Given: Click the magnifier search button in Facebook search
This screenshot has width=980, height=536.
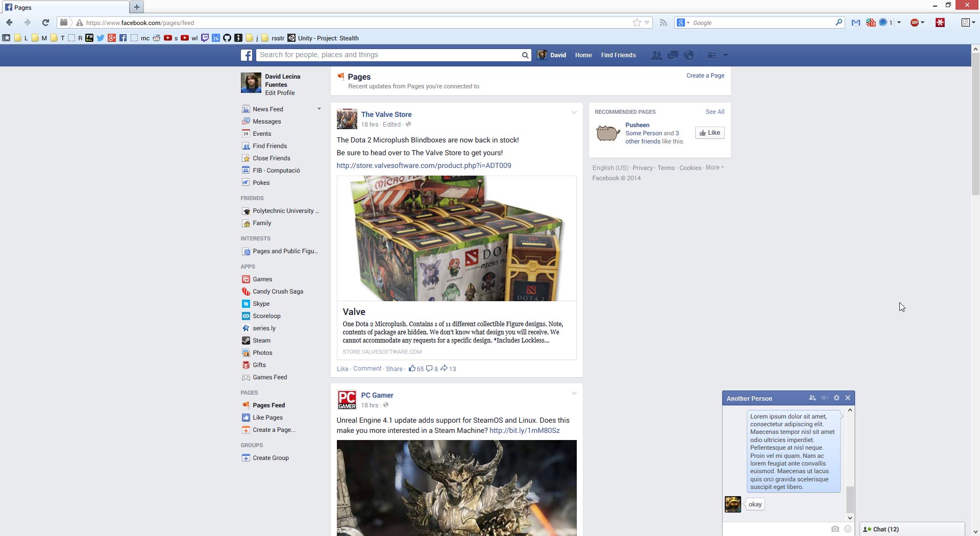Looking at the screenshot, I should pos(525,55).
